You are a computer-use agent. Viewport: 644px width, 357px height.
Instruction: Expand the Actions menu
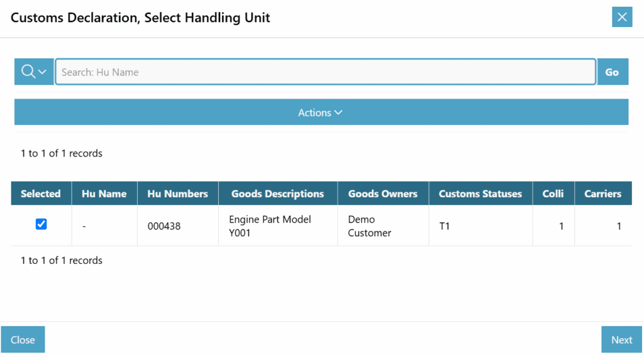[321, 113]
